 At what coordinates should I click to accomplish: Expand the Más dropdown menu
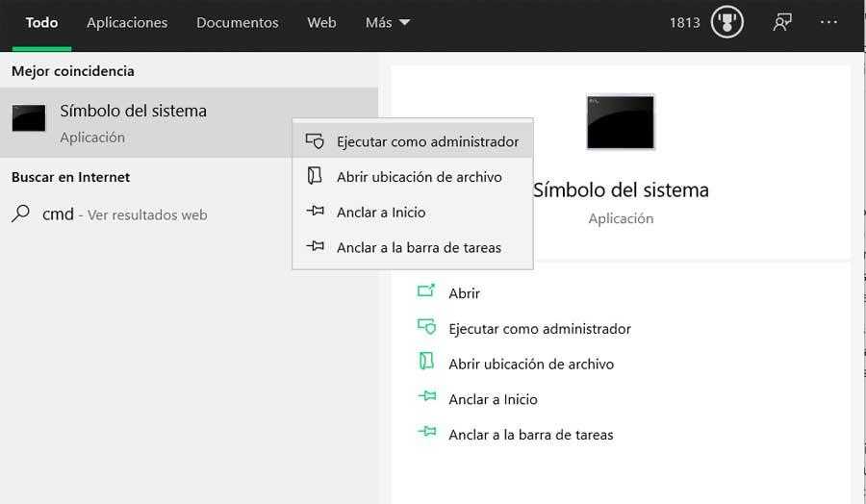pos(388,22)
